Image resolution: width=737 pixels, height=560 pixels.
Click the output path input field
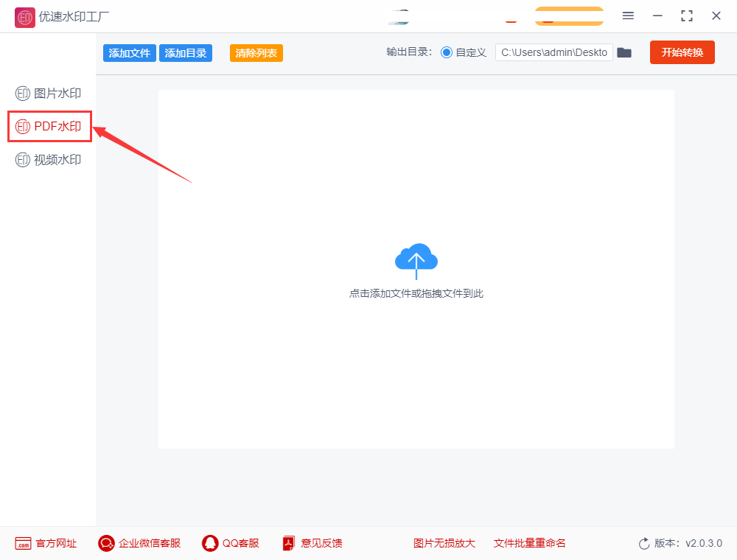coord(554,52)
